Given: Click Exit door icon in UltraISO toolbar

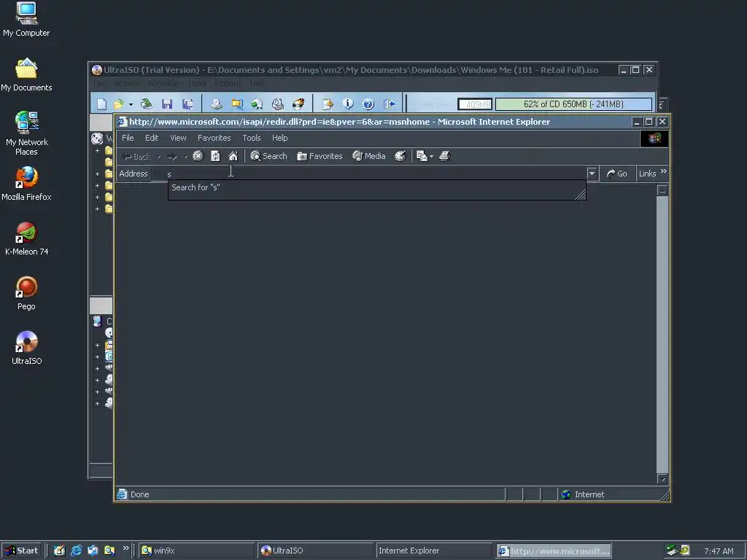Looking at the screenshot, I should (390, 104).
